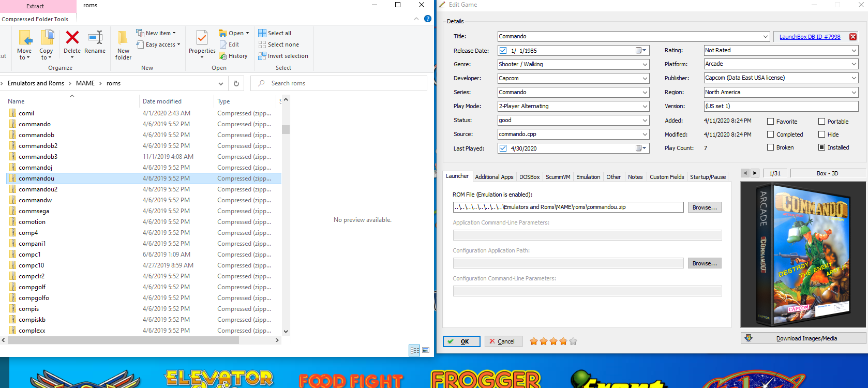868x388 pixels.
Task: Click the Food Fight logo at the bottom
Action: coord(350,380)
